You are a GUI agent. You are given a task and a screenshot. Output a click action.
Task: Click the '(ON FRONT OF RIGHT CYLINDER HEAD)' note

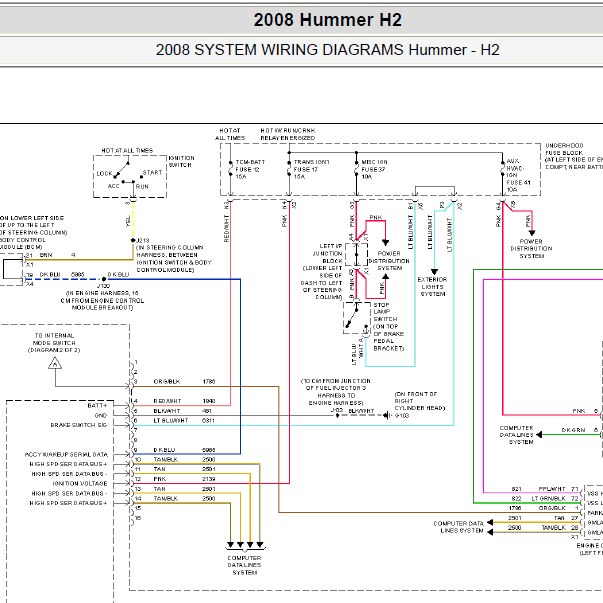tap(420, 401)
